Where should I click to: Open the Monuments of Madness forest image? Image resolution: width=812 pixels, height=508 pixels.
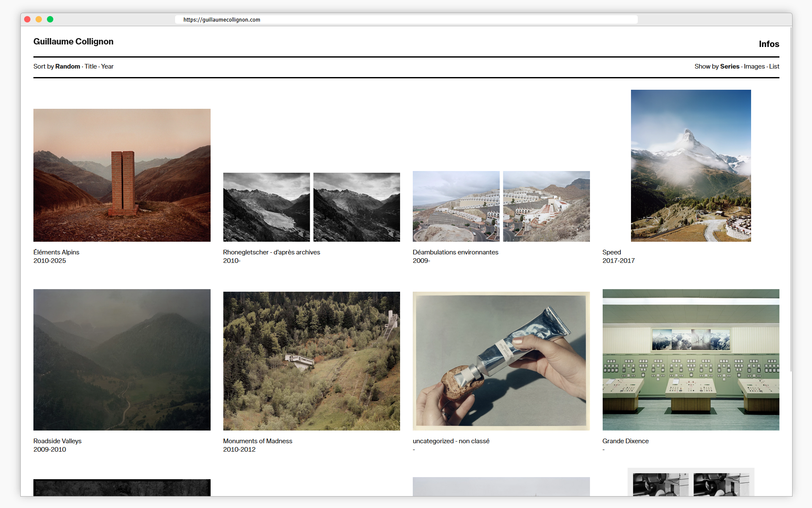(x=311, y=361)
